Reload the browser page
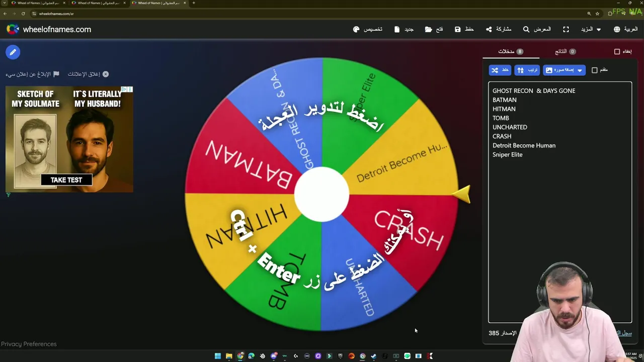The width and height of the screenshot is (644, 362). coord(23,14)
